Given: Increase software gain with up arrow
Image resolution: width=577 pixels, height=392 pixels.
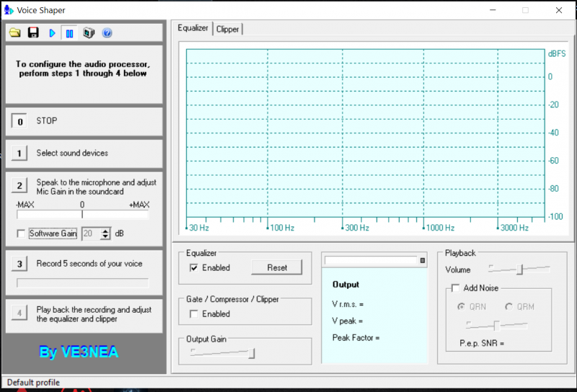Looking at the screenshot, I should (105, 231).
